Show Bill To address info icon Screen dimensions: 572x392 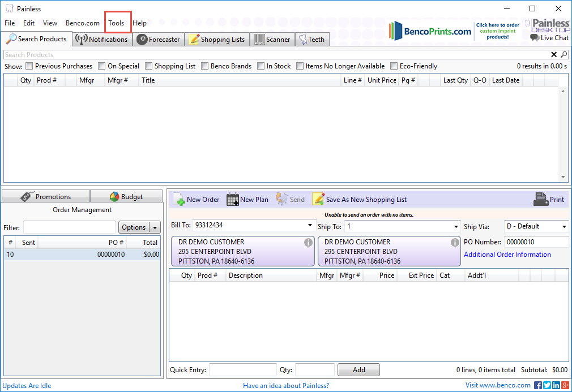(308, 243)
